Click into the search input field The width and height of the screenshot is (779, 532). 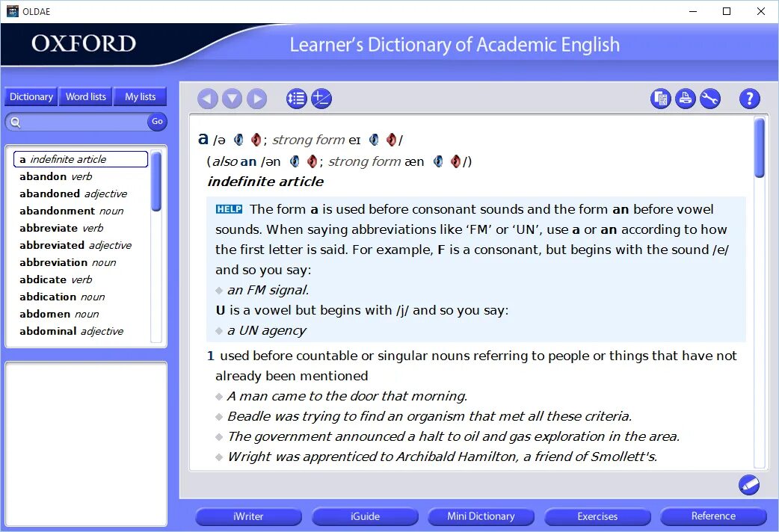84,123
